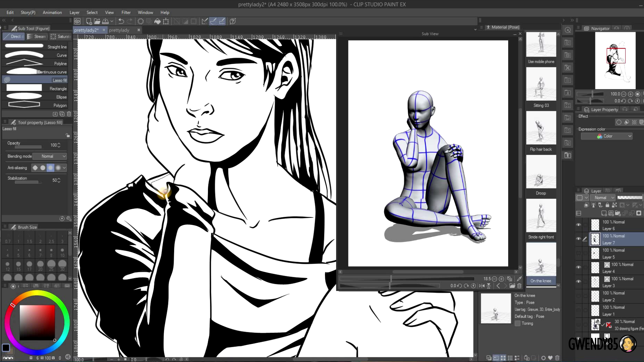Viewport: 644px width, 362px height.
Task: Click the Open file folder icon
Action: pos(97,21)
